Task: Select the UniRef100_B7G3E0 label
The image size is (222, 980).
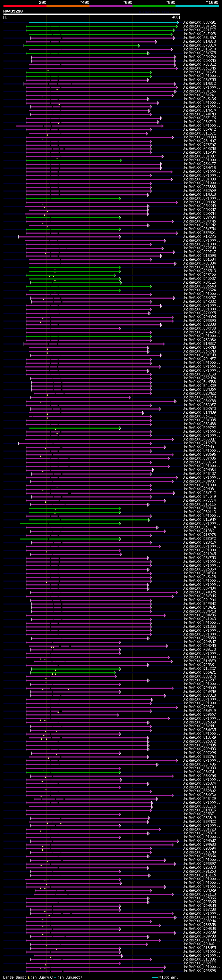Action: point(199,46)
